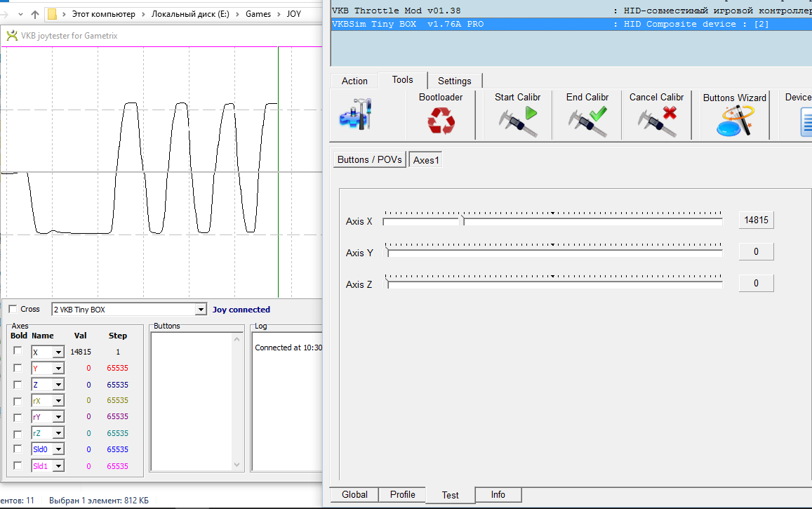The image size is (812, 509).
Task: Cancel calibration with the red X caliper
Action: [657, 121]
